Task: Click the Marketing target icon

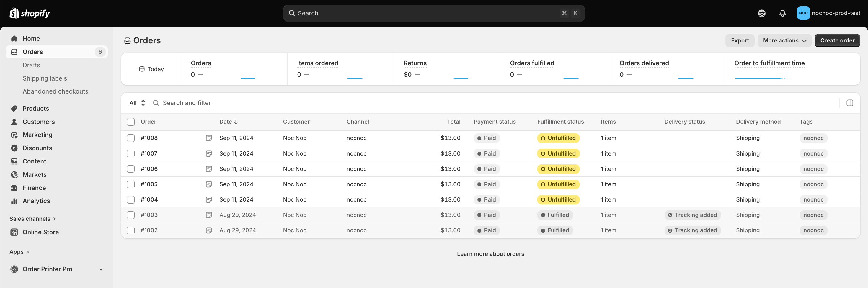Action: 14,135
